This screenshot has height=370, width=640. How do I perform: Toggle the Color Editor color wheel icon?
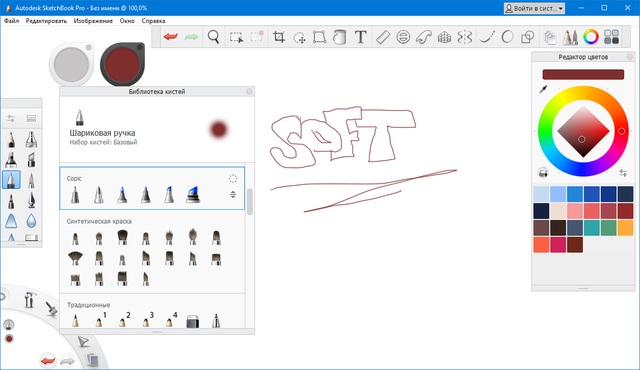coord(591,37)
